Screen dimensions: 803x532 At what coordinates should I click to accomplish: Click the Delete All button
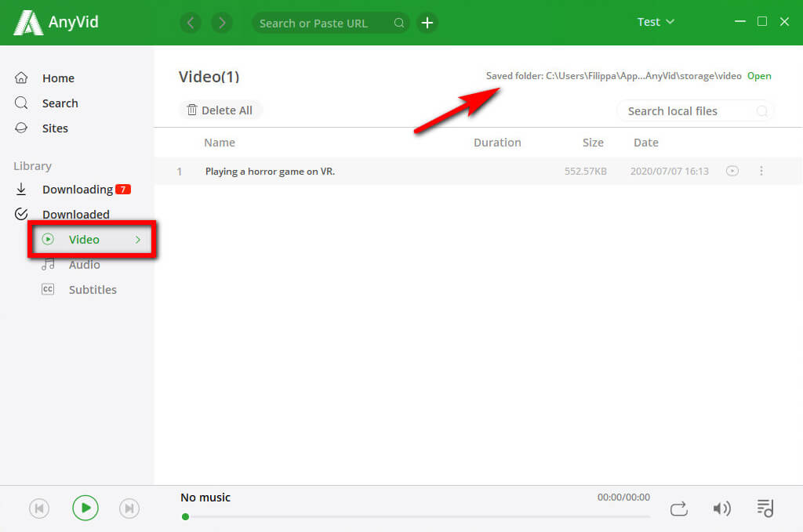(220, 110)
